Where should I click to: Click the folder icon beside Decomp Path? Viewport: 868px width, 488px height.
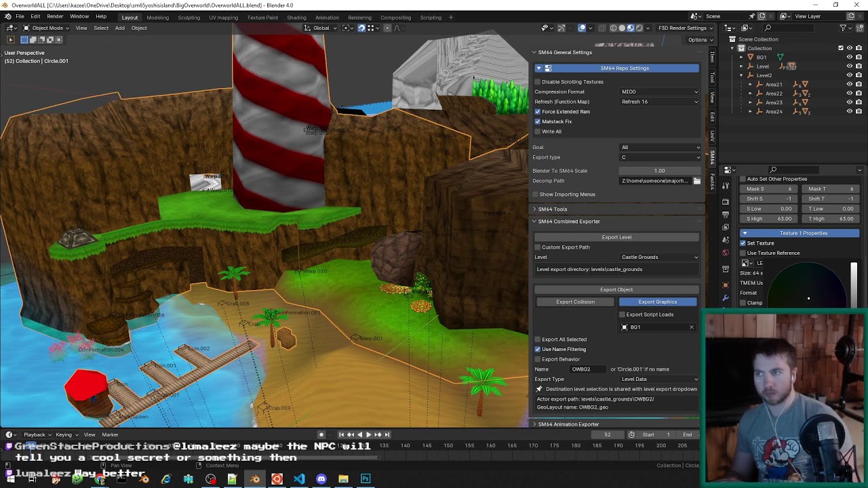(x=696, y=181)
